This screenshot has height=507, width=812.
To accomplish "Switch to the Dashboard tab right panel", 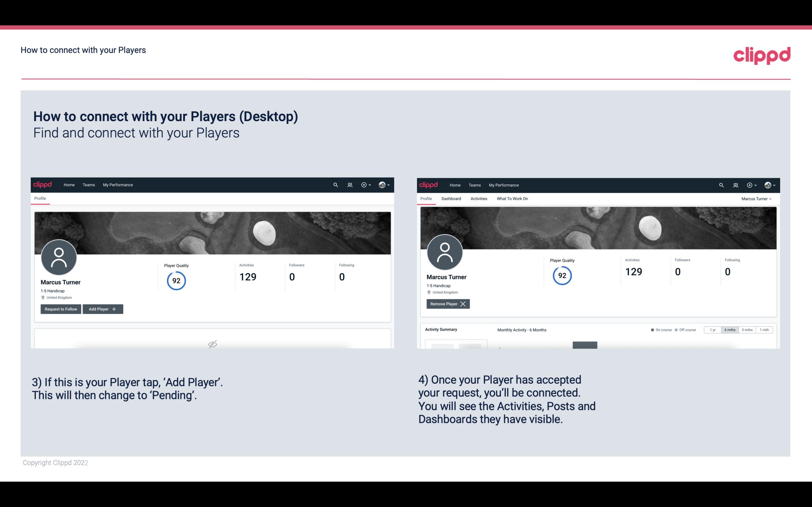I will pyautogui.click(x=450, y=199).
